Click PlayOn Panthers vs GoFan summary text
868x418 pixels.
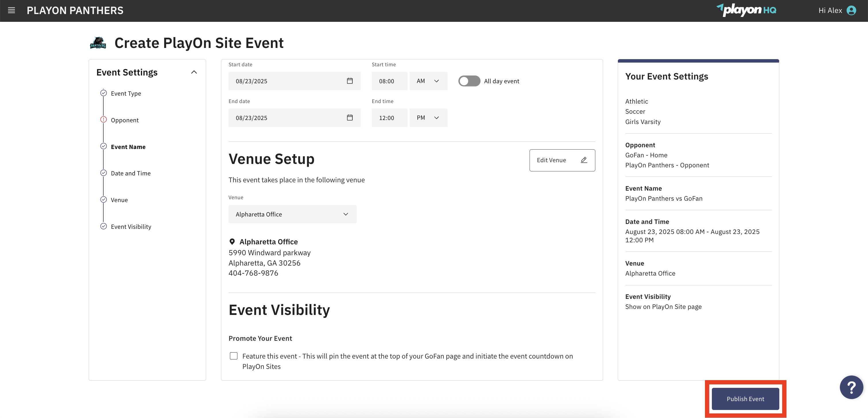[664, 199]
